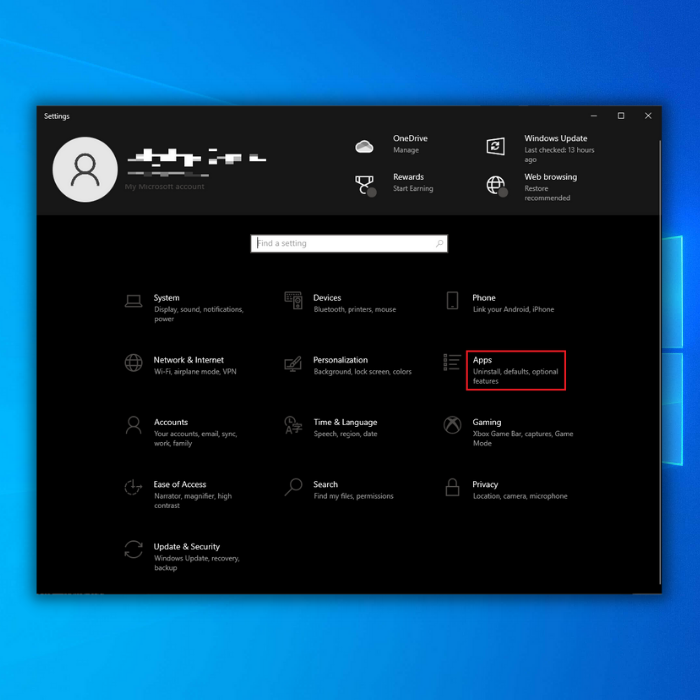Click Rewards Start Earning text
Image resolution: width=700 pixels, height=700 pixels.
tap(413, 188)
